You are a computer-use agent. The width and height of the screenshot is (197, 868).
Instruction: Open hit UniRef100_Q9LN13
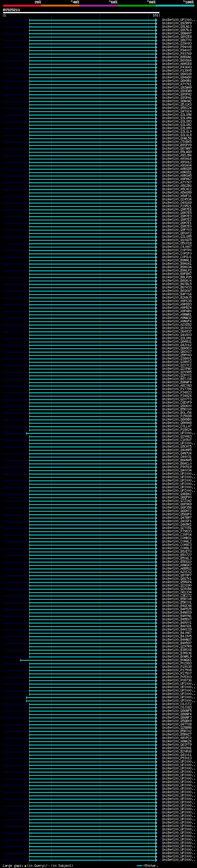coord(177,26)
